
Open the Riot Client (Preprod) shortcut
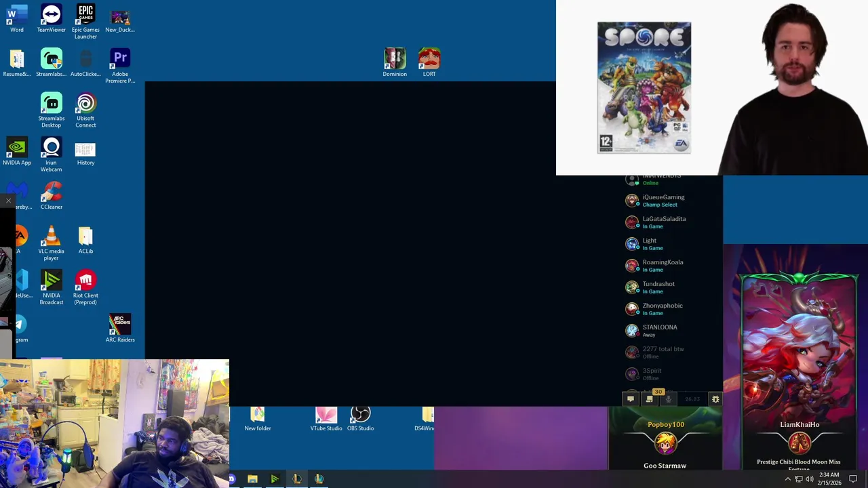pyautogui.click(x=85, y=287)
